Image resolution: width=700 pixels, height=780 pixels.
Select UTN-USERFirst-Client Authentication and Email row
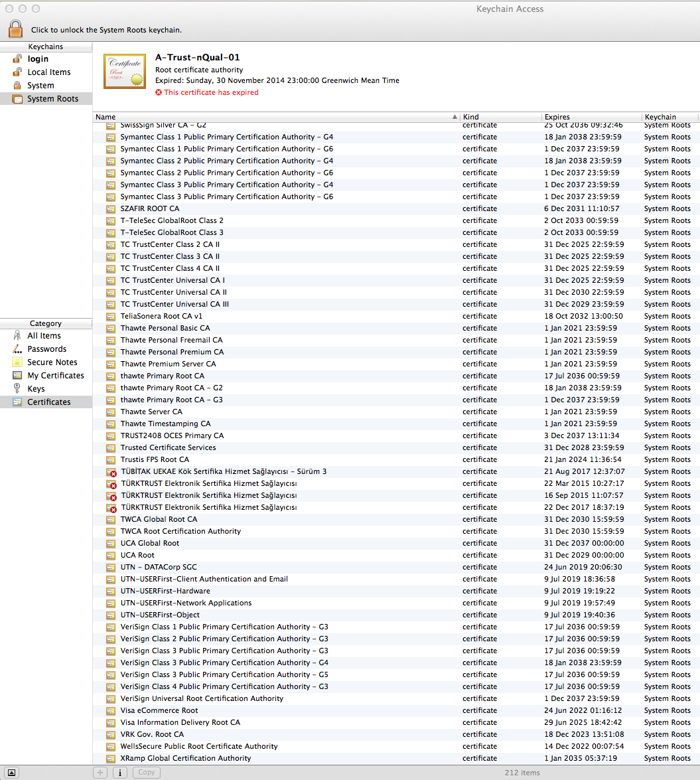click(x=395, y=579)
